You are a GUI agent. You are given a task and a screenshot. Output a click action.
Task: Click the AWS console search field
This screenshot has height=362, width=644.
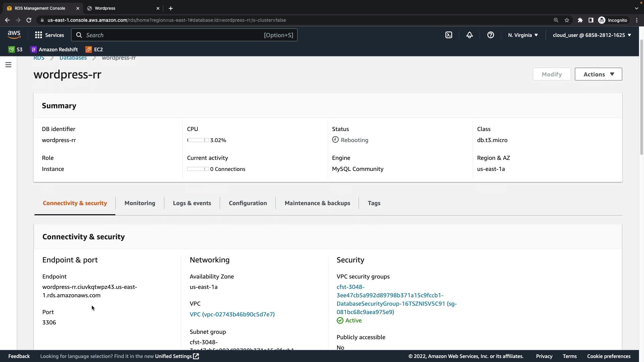[x=184, y=35]
